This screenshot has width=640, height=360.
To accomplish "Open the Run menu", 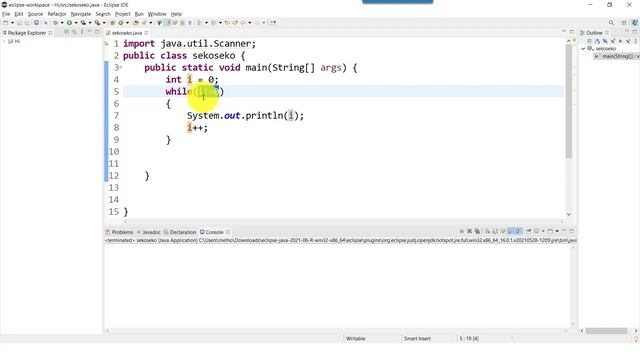I will [139, 14].
